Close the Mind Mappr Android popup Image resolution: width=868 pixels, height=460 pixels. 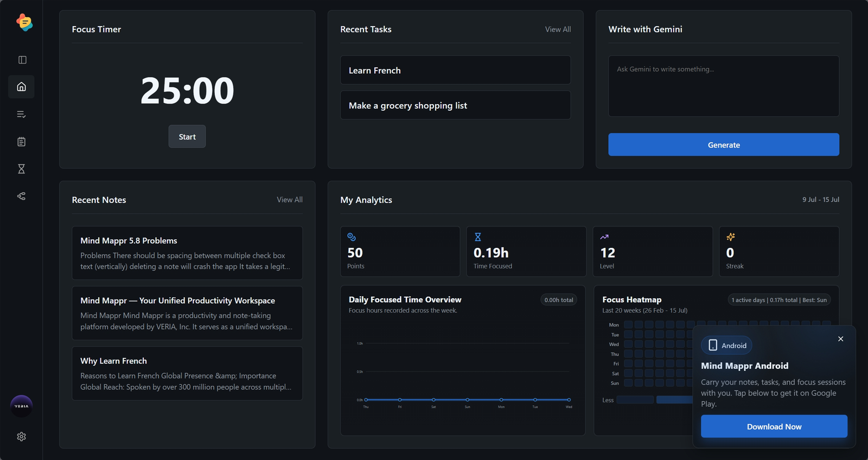point(841,339)
